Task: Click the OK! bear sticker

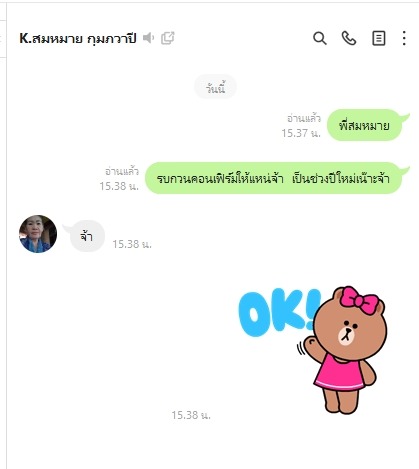Action: tap(313, 349)
